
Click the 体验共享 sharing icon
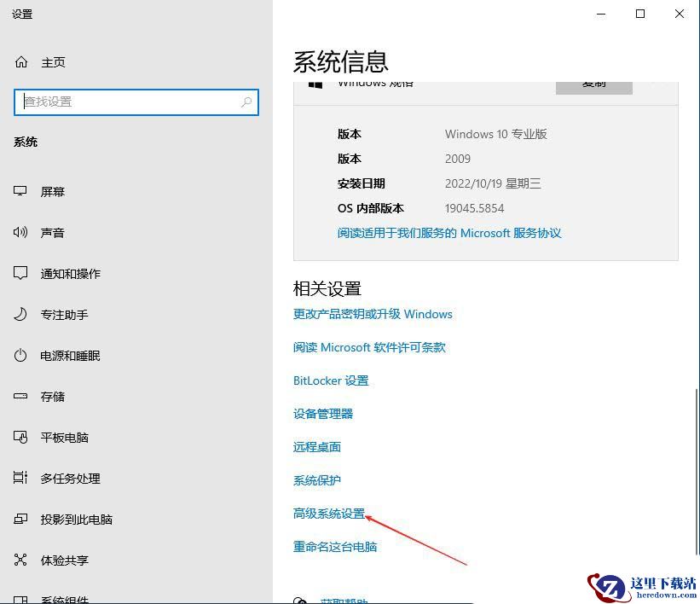20,560
